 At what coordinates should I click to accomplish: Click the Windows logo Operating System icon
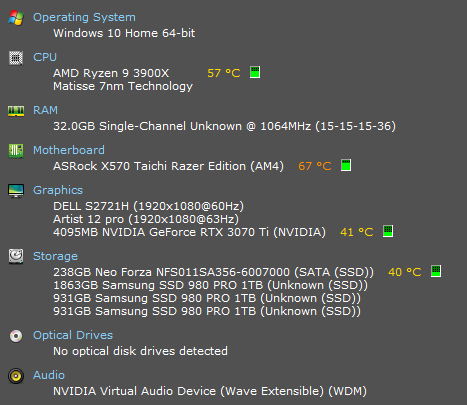(x=16, y=18)
